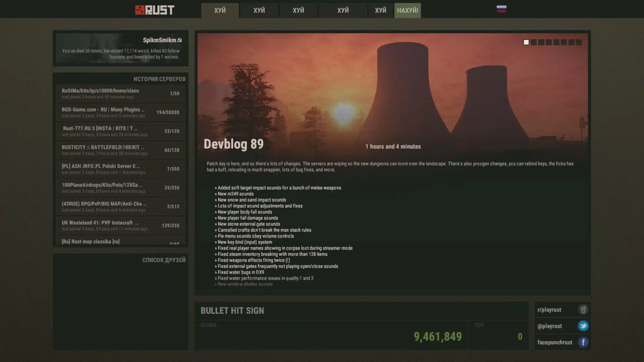
Task: Click the green НАХУЙ! button in the top bar
Action: 408,10
